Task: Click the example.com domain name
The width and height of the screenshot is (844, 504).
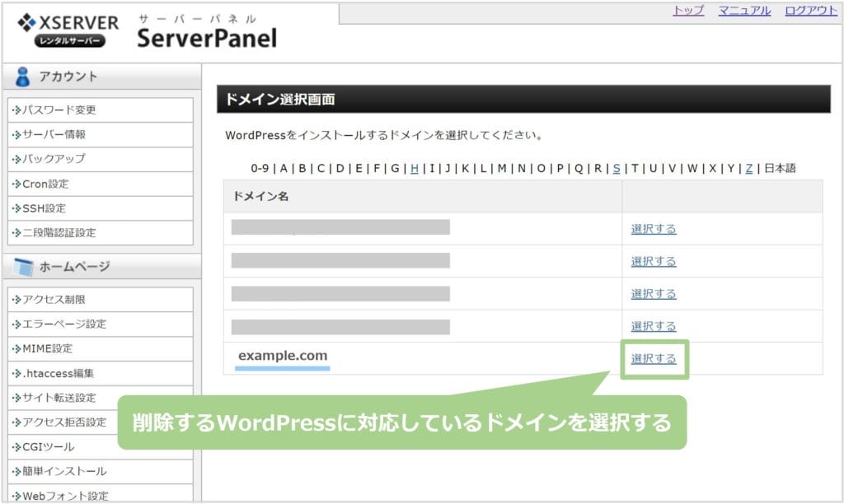Action: click(x=283, y=356)
